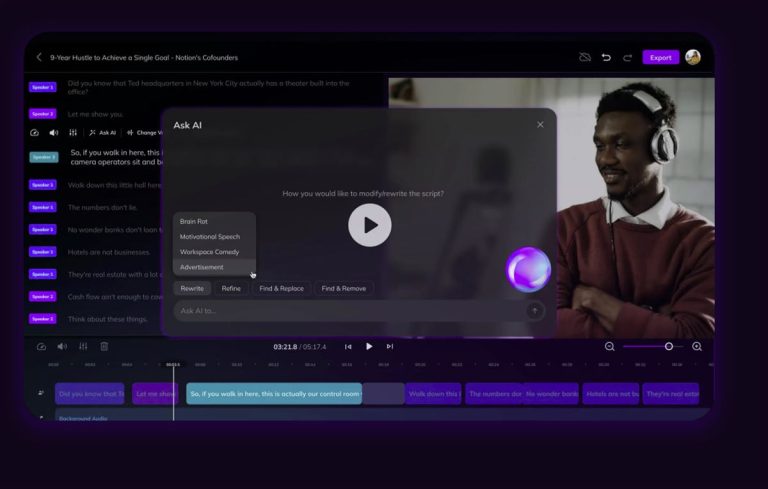768x489 pixels.
Task: Click the cloud sync status icon
Action: click(585, 58)
